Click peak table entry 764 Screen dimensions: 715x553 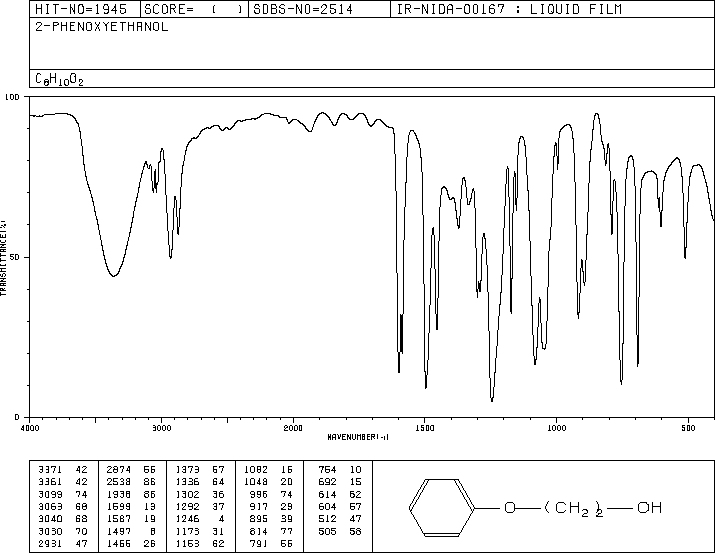(327, 469)
